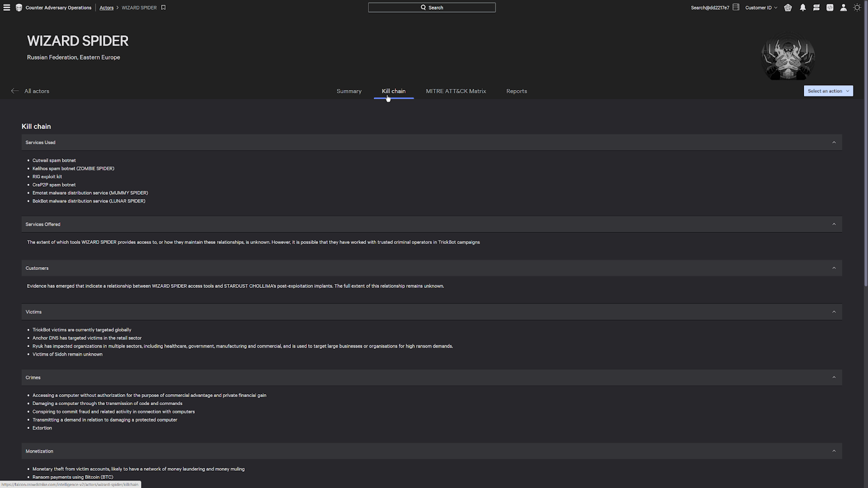Select the Kill chain tab
The width and height of the screenshot is (868, 488).
point(393,91)
